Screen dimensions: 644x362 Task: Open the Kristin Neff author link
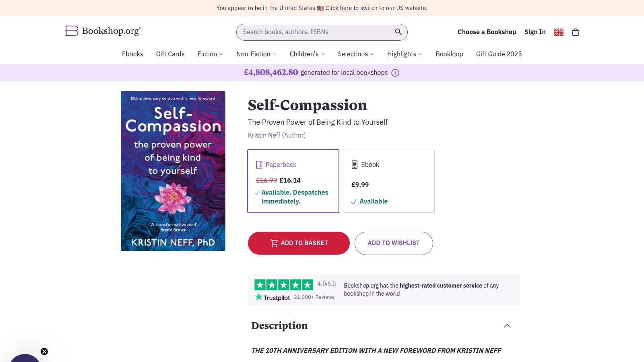264,135
